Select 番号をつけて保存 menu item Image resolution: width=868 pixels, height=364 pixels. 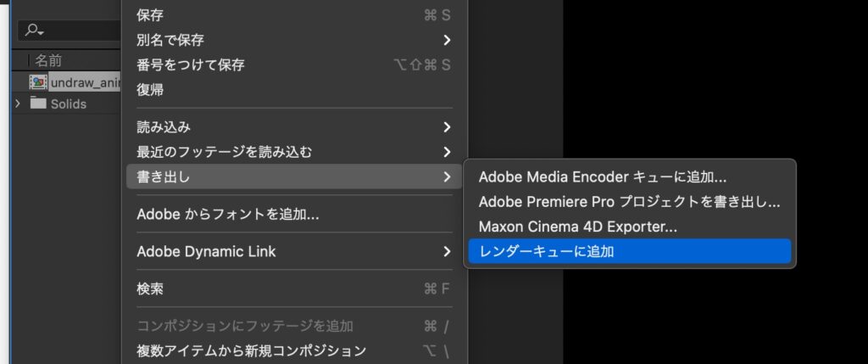point(191,64)
